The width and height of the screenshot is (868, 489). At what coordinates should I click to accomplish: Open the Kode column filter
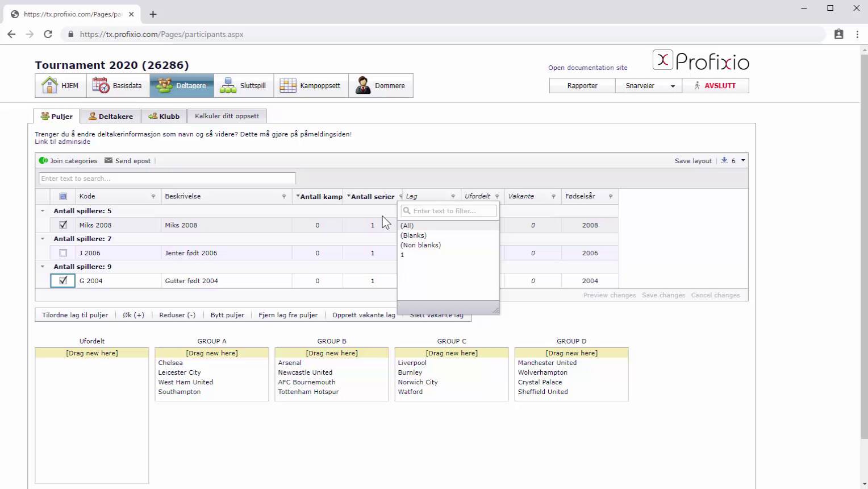tap(153, 197)
